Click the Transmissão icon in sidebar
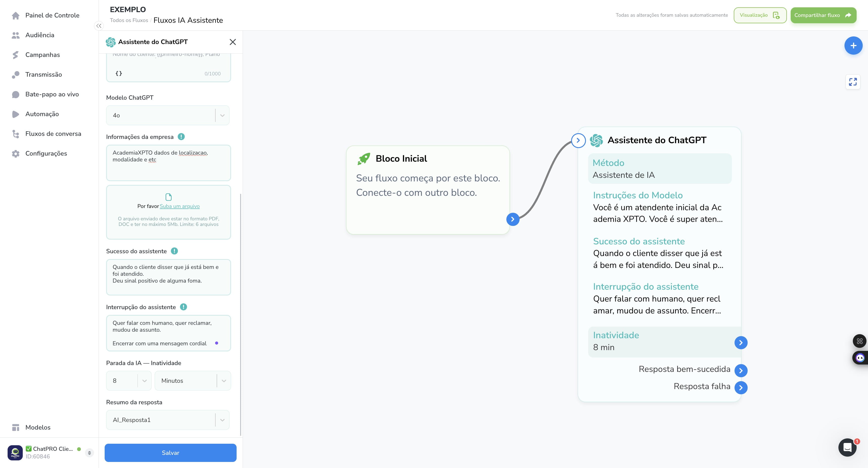Image resolution: width=868 pixels, height=468 pixels. click(x=15, y=75)
